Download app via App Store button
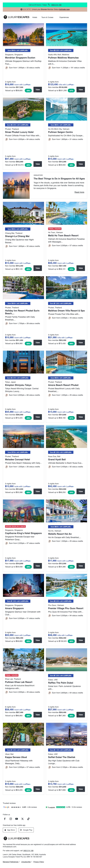 click(x=10, y=830)
